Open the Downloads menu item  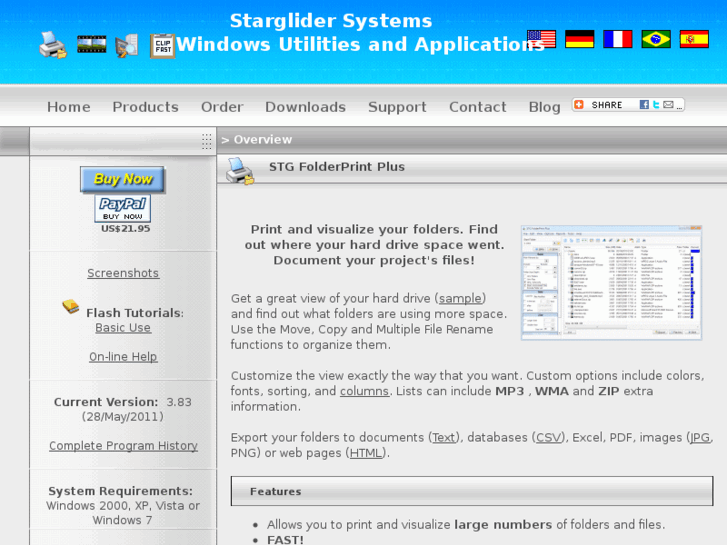tap(306, 107)
